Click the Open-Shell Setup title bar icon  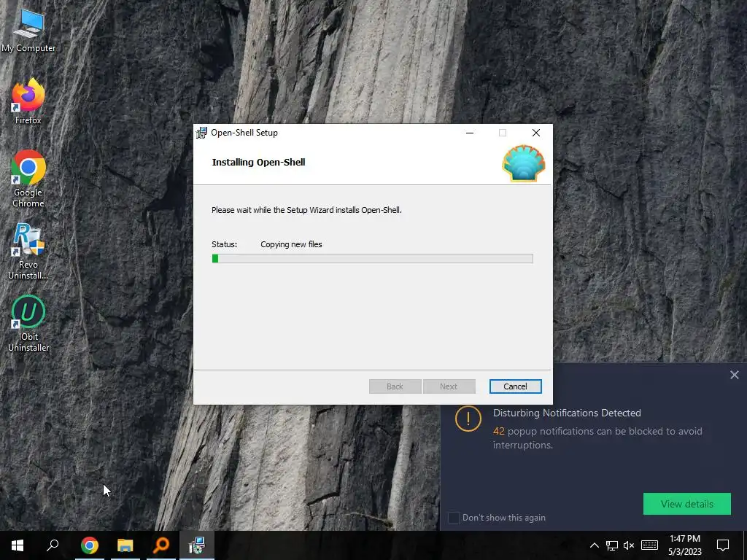[x=202, y=133]
